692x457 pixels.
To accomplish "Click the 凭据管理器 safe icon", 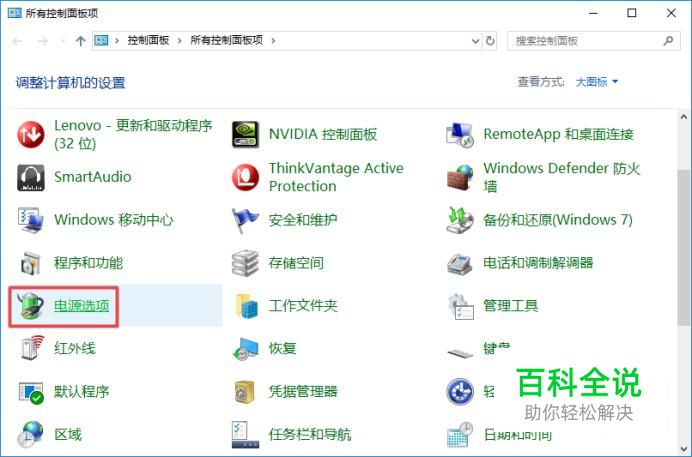I will pyautogui.click(x=245, y=391).
